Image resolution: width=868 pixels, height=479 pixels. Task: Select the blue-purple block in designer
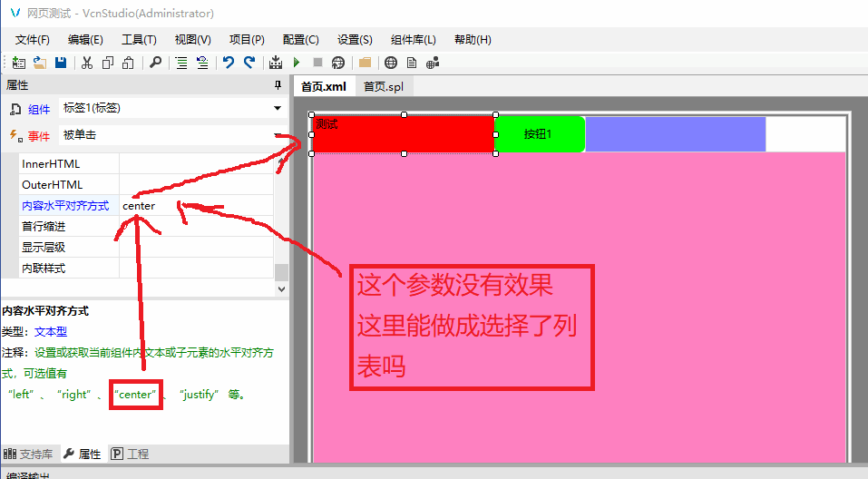tap(675, 134)
